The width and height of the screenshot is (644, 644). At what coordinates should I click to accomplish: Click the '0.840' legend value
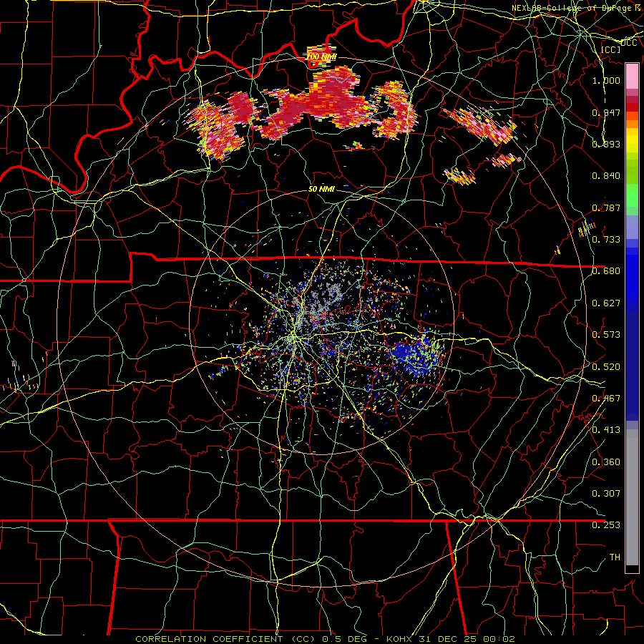[x=606, y=176]
